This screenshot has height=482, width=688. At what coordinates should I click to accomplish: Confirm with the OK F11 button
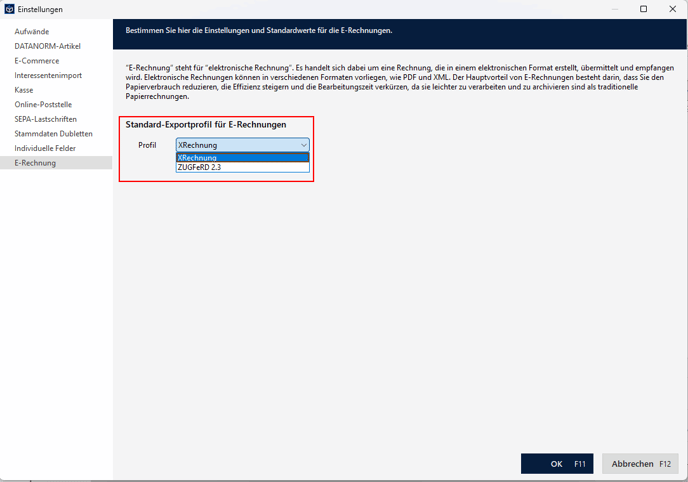tap(557, 464)
